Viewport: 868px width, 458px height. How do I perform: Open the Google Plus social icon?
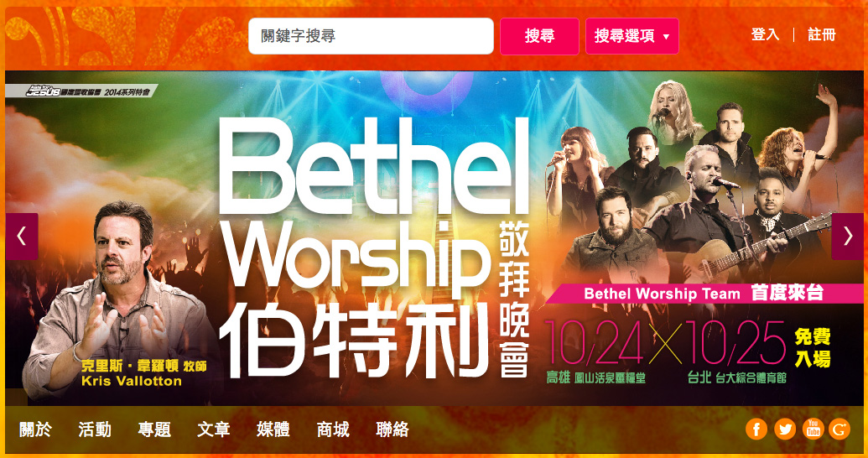click(x=839, y=429)
